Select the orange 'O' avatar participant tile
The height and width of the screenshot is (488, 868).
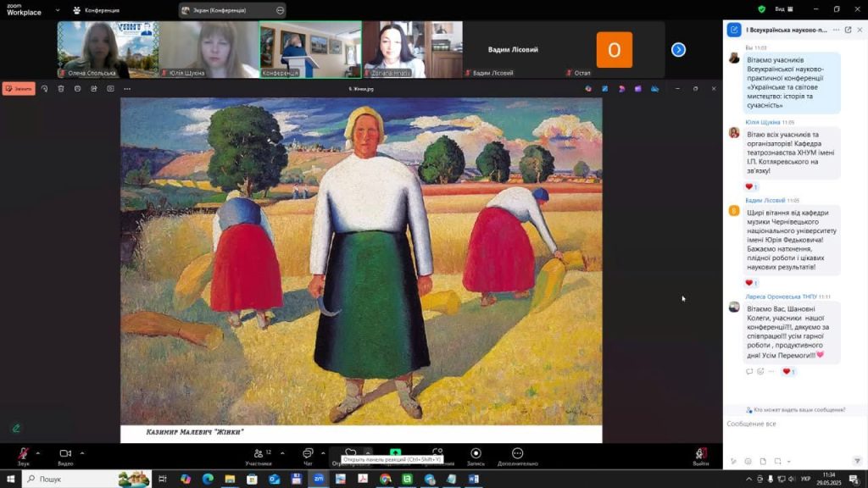pyautogui.click(x=614, y=49)
